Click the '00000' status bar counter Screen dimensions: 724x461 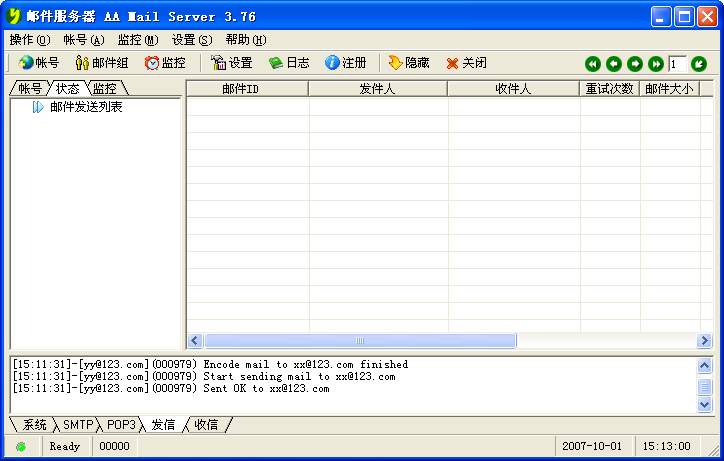point(115,446)
